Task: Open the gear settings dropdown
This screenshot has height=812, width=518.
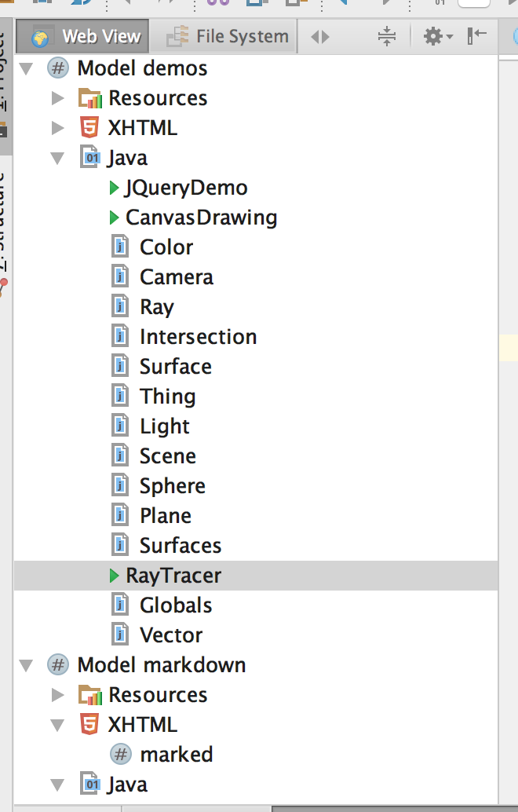Action: click(437, 36)
